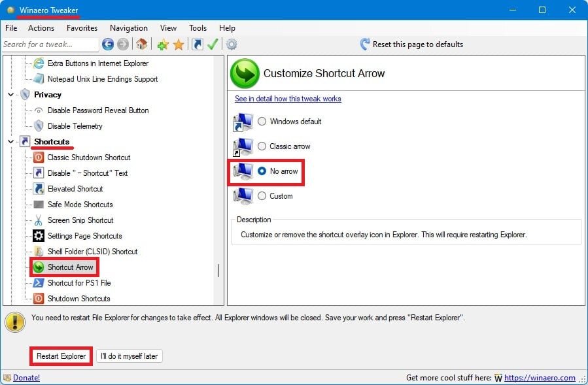Click the PowerShell icon for PS1 File
The height and width of the screenshot is (385, 588).
(39, 282)
